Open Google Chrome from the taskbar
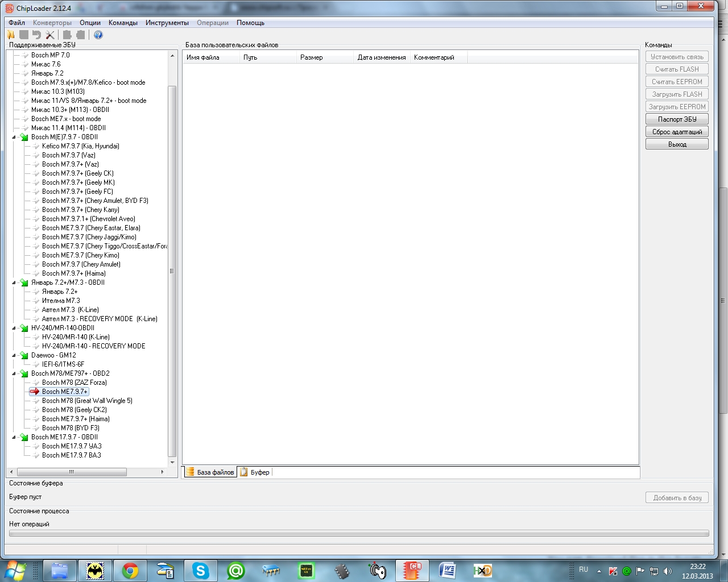This screenshot has width=728, height=582. tap(130, 571)
